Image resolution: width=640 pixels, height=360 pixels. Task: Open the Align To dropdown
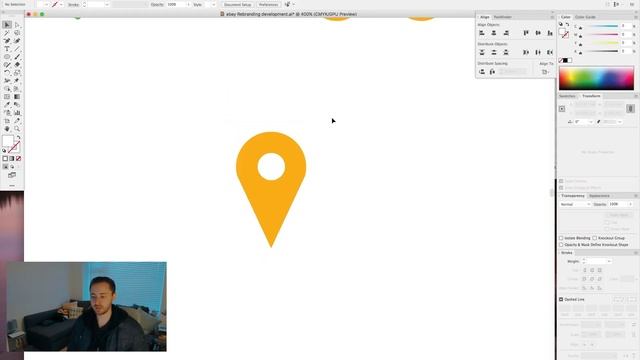pos(545,72)
